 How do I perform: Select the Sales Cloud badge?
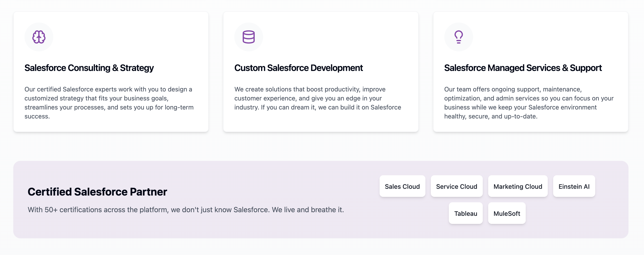[x=402, y=186]
